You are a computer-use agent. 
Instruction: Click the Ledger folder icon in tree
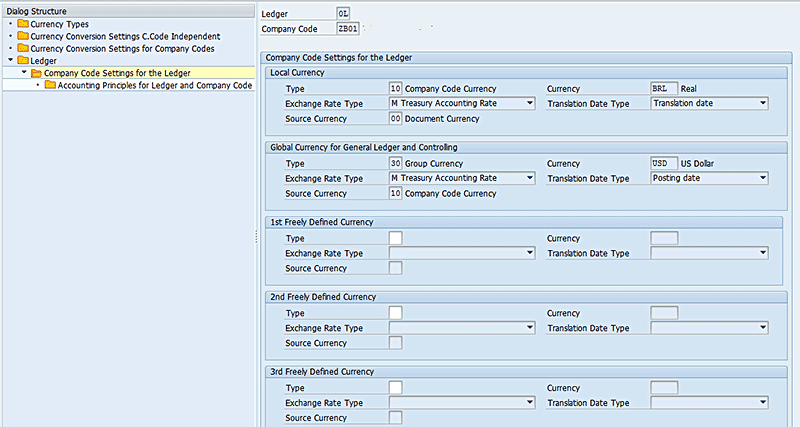23,61
